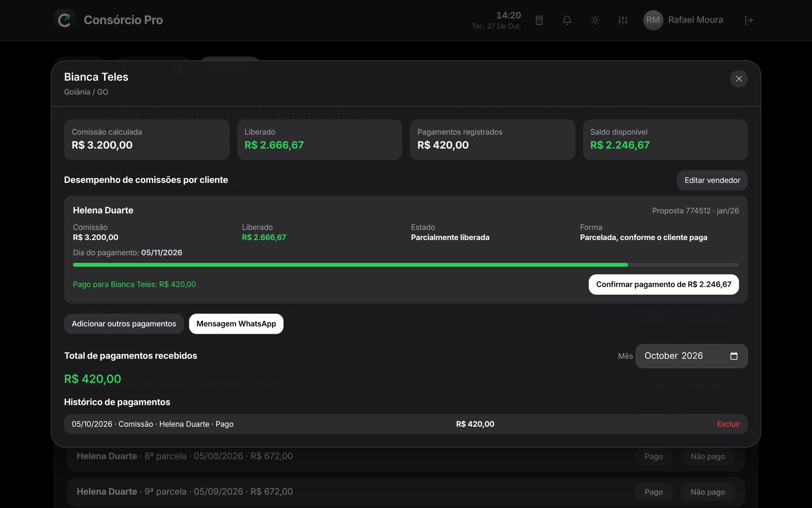Mark 9ª parcela as Pago
The height and width of the screenshot is (508, 812).
tap(654, 492)
